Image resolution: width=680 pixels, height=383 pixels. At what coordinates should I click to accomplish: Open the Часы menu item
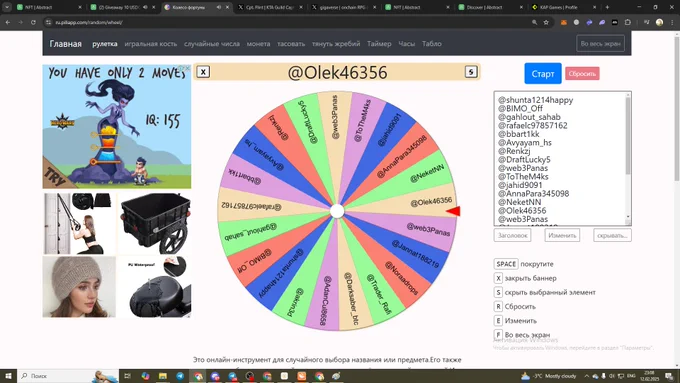tap(407, 44)
